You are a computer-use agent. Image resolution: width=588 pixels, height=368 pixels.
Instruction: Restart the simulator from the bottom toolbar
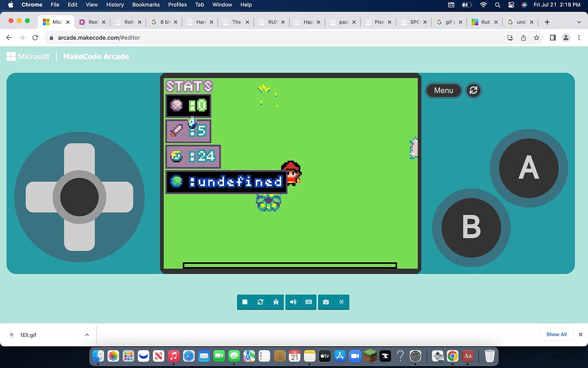coord(260,302)
